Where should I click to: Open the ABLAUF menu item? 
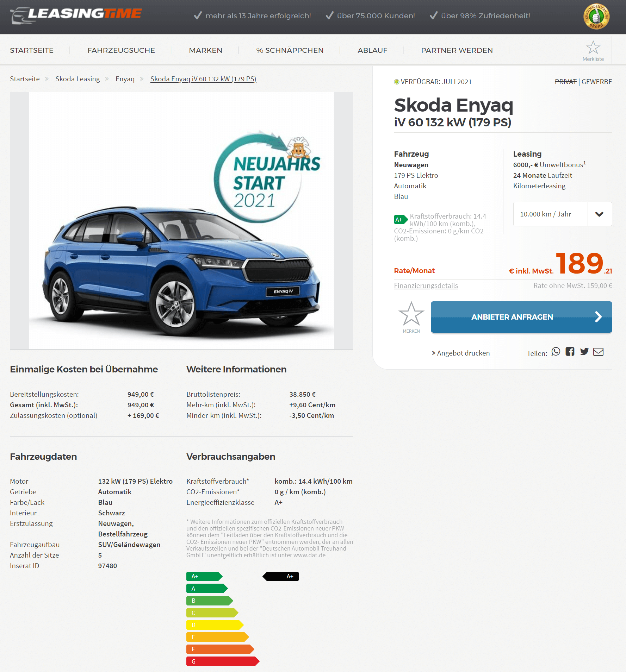(x=372, y=50)
